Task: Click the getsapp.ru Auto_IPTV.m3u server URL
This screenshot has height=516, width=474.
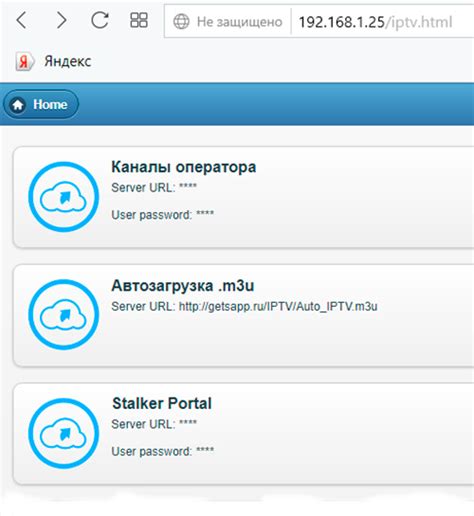Action: [x=278, y=307]
